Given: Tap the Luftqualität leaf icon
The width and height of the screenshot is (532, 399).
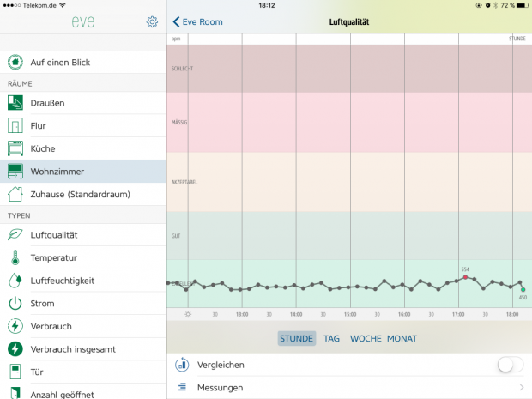Looking at the screenshot, I should click(x=15, y=234).
